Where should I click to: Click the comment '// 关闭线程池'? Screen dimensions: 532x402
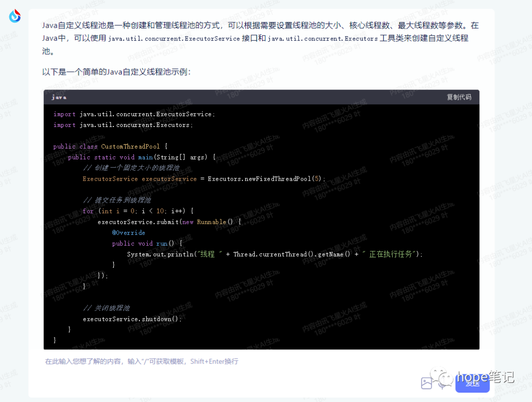pyautogui.click(x=106, y=308)
